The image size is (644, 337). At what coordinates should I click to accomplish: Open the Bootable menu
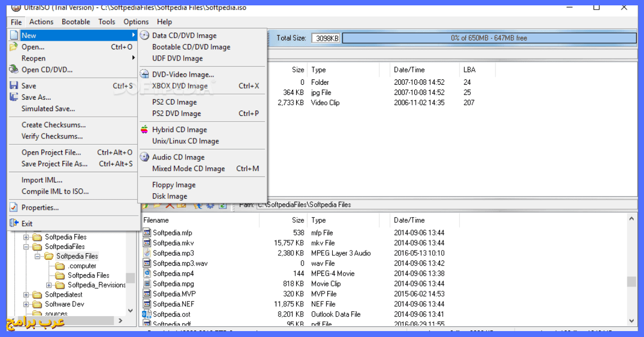pyautogui.click(x=76, y=21)
